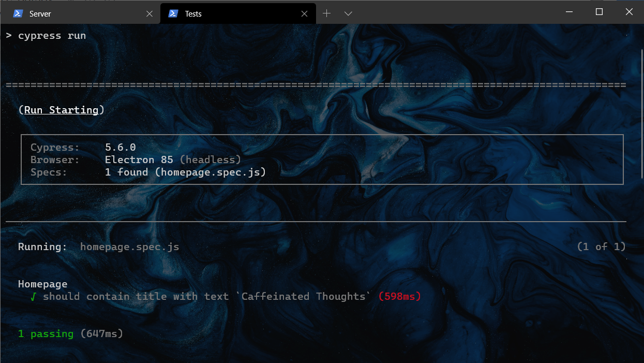Click the green checkmark next to passing test
This screenshot has width=644, height=363.
coord(34,296)
